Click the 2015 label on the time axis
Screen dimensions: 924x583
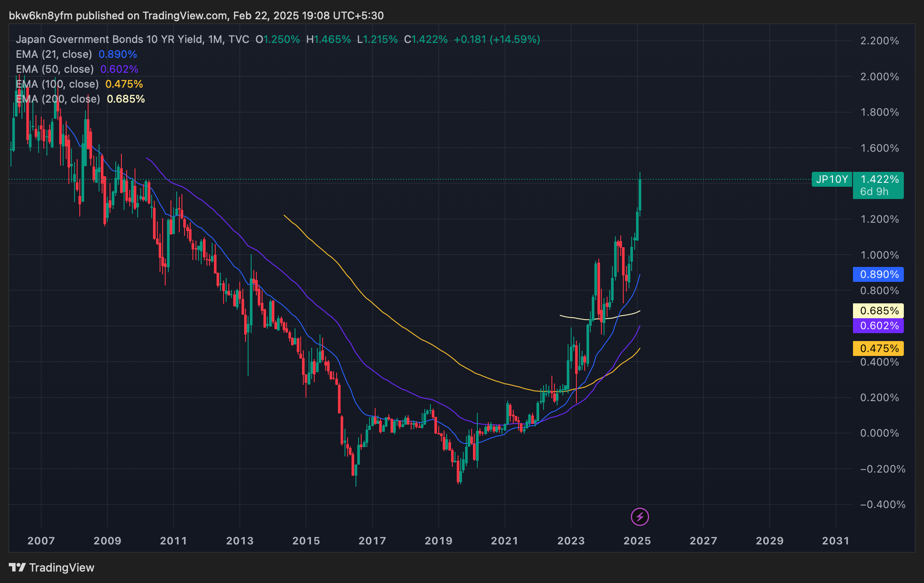coord(306,541)
